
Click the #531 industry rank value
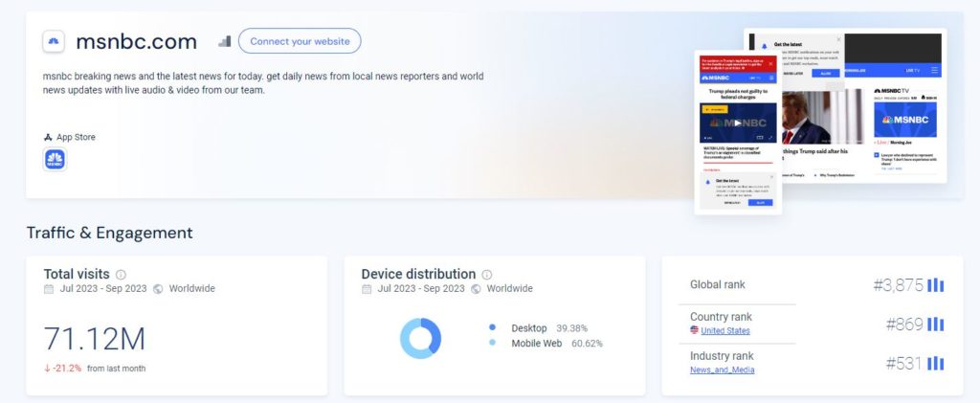[904, 364]
